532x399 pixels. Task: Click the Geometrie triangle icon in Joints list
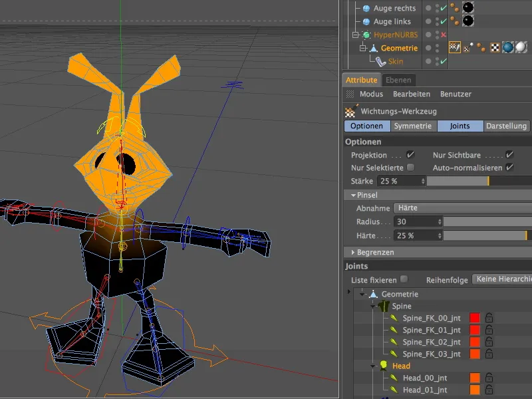(374, 294)
